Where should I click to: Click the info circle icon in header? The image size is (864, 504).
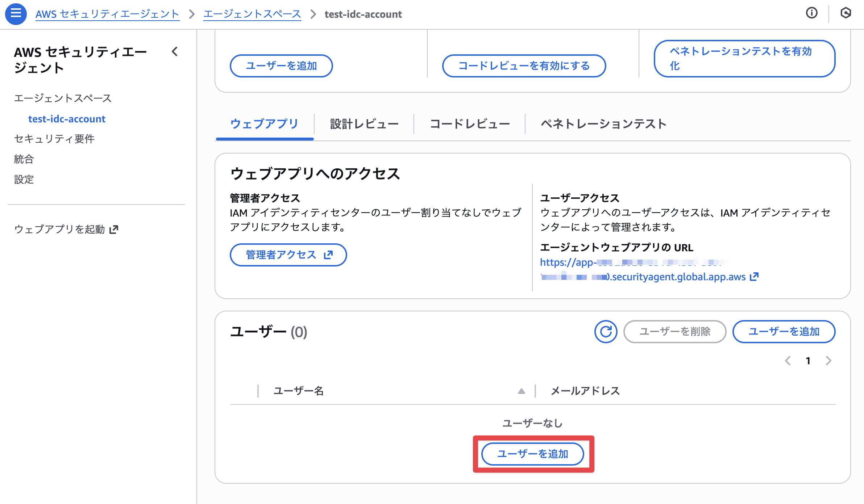pos(811,13)
